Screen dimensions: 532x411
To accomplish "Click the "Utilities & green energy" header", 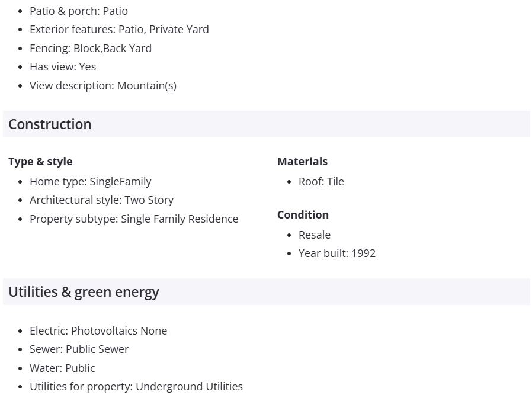I will click(84, 291).
